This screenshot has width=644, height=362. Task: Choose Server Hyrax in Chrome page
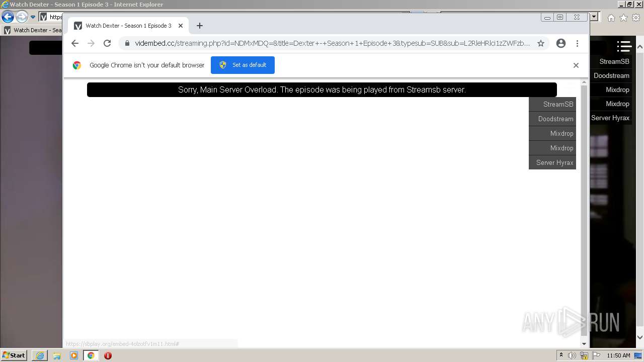(x=552, y=162)
